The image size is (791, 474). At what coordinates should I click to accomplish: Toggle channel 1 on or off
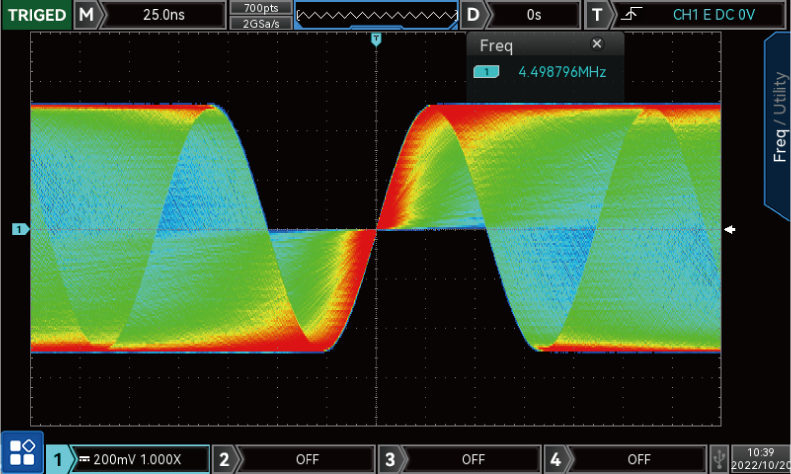coord(60,459)
